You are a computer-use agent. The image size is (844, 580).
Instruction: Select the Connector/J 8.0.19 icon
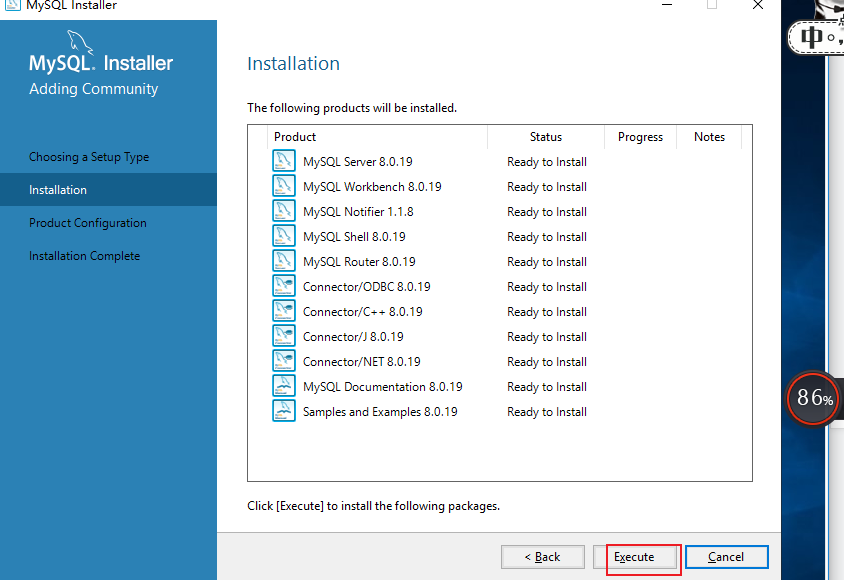click(x=285, y=336)
